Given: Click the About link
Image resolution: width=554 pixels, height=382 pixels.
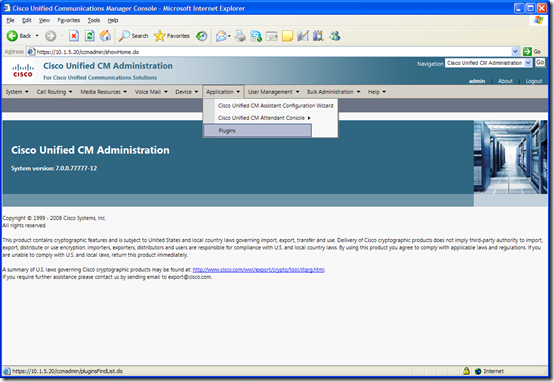Looking at the screenshot, I should click(x=505, y=81).
